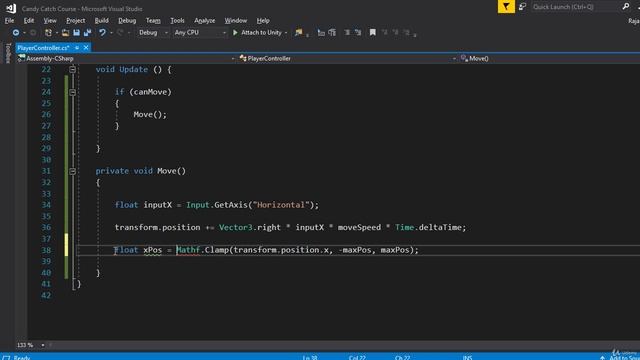
Task: Open the dropdown arrow next to Navigate Backward
Action: [x=24, y=33]
